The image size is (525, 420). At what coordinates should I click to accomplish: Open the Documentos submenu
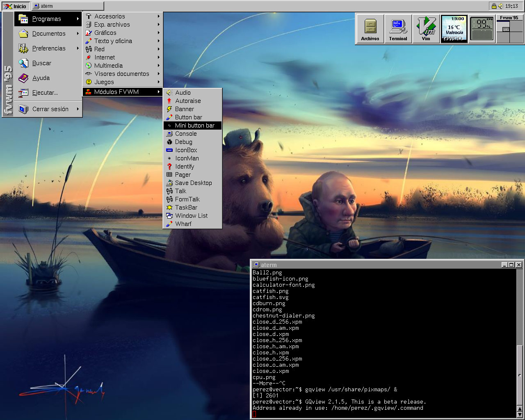click(x=48, y=34)
